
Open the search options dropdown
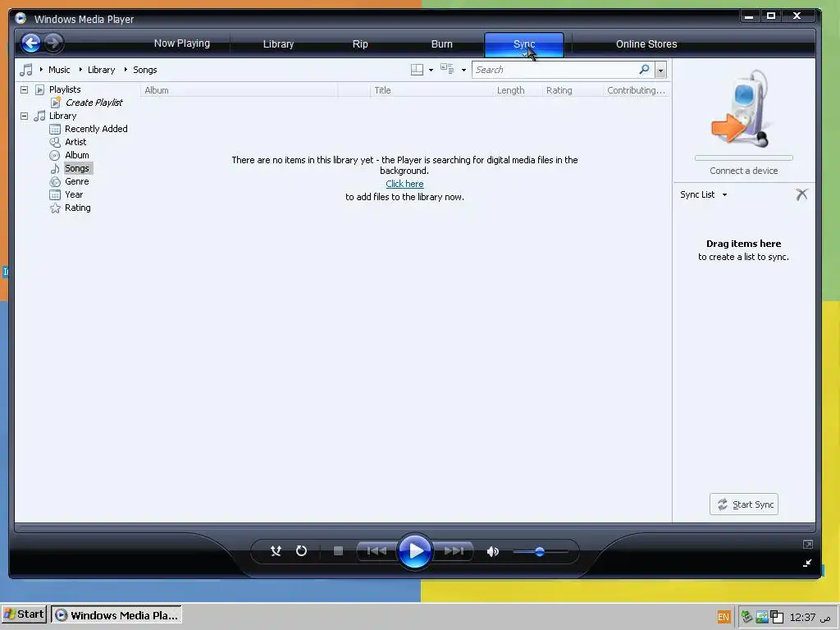pyautogui.click(x=660, y=70)
